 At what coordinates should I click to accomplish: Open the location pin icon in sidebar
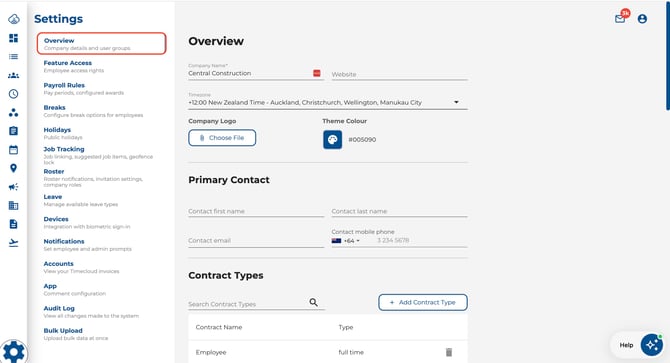(14, 168)
